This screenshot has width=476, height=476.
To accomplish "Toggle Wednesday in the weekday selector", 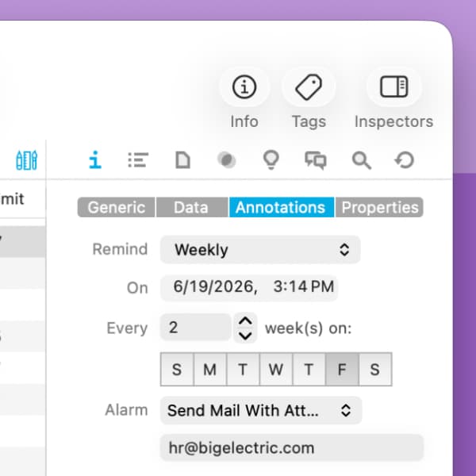I will 276,369.
